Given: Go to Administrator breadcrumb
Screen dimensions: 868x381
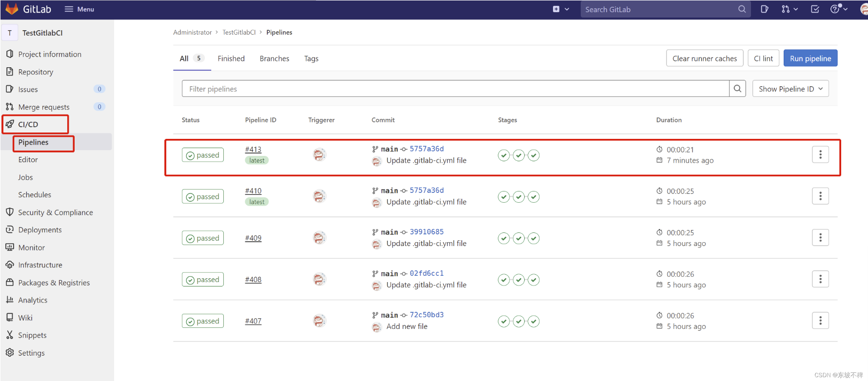Looking at the screenshot, I should tap(192, 32).
